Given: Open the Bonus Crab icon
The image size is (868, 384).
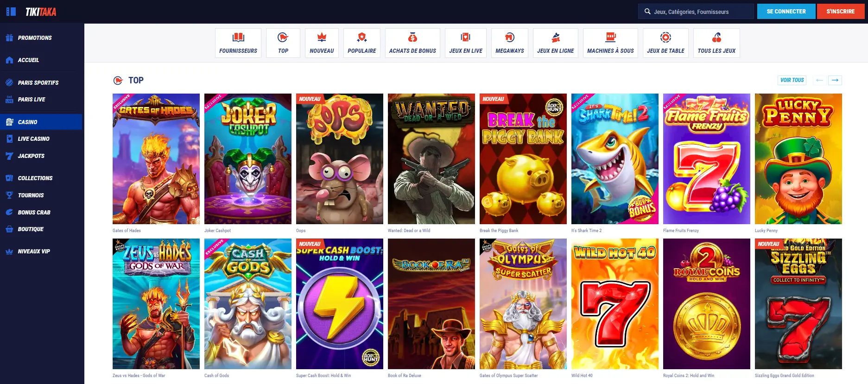Looking at the screenshot, I should tap(9, 212).
